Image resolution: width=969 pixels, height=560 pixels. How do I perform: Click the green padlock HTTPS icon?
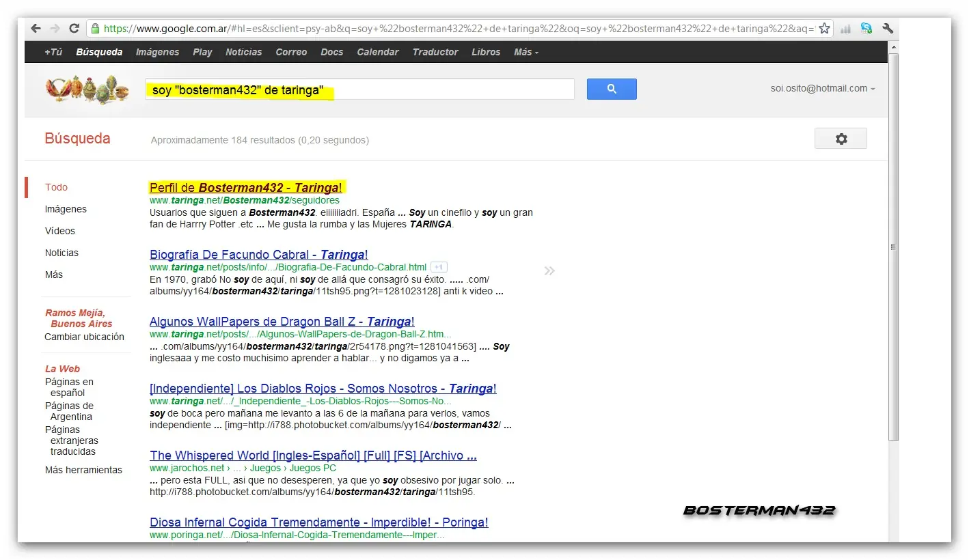pos(95,29)
